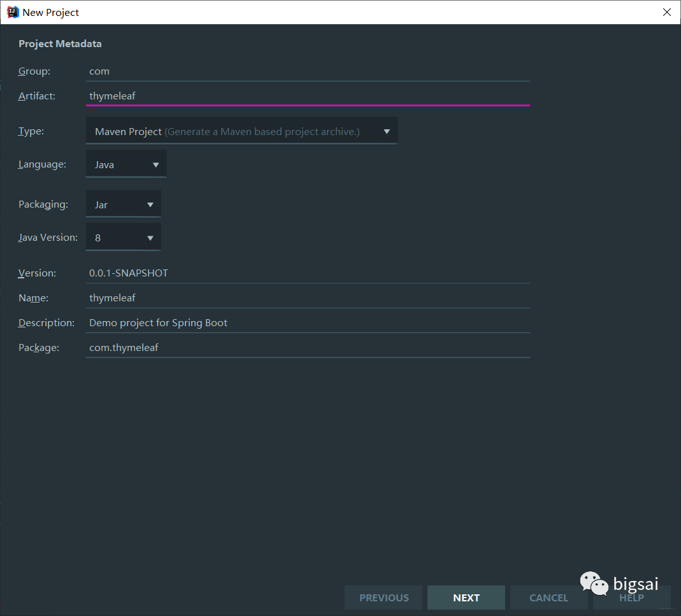Viewport: 681px width, 616px height.
Task: Open the Java Version dropdown showing 8
Action: coord(124,237)
